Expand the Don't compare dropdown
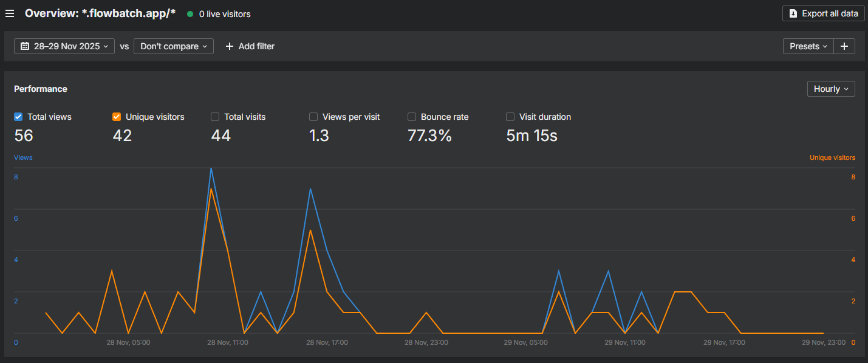This screenshot has height=363, width=868. tap(174, 46)
